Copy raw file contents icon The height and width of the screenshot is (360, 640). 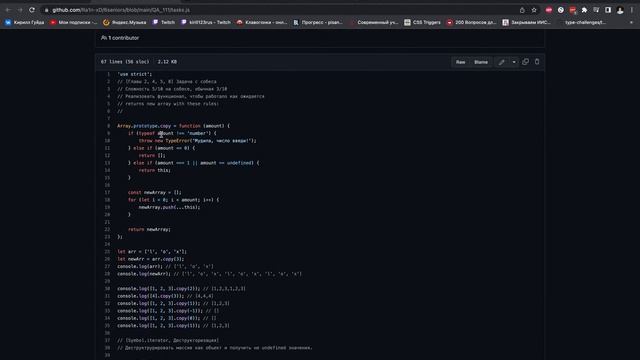(x=525, y=62)
